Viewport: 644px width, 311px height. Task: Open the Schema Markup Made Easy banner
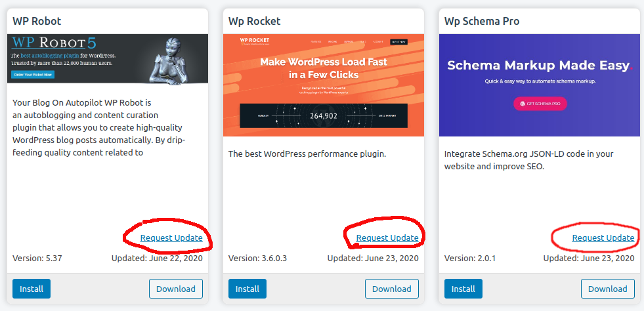(538, 66)
